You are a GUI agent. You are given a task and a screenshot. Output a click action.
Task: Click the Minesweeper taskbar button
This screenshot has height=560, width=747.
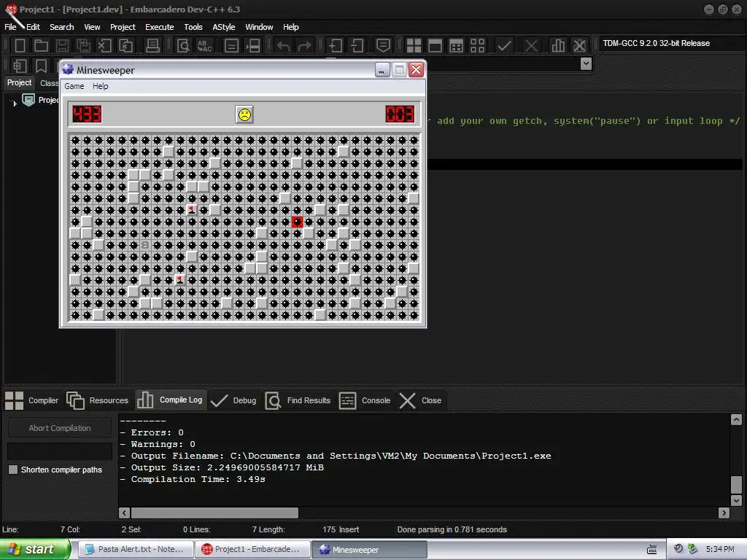click(370, 550)
